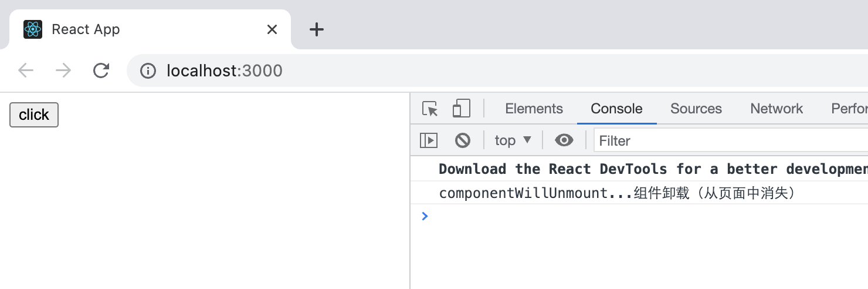Select the inspect element picker icon
This screenshot has width=868, height=289.
click(x=430, y=109)
